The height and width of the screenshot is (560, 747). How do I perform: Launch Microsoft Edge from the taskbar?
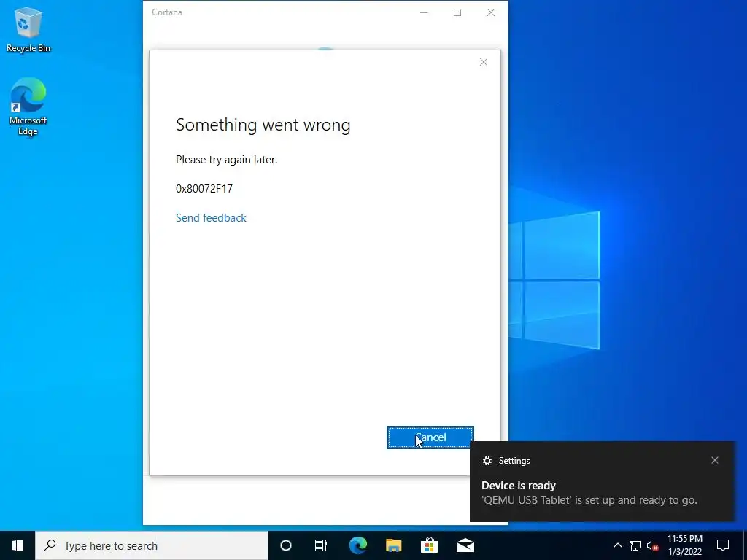(x=357, y=545)
